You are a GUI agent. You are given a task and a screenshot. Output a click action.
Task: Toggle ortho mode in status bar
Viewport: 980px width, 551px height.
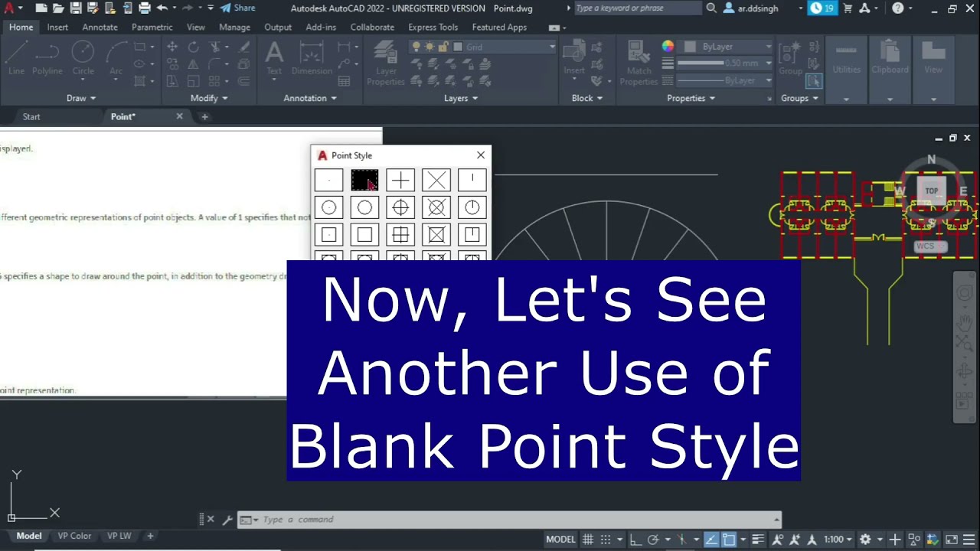tap(636, 540)
